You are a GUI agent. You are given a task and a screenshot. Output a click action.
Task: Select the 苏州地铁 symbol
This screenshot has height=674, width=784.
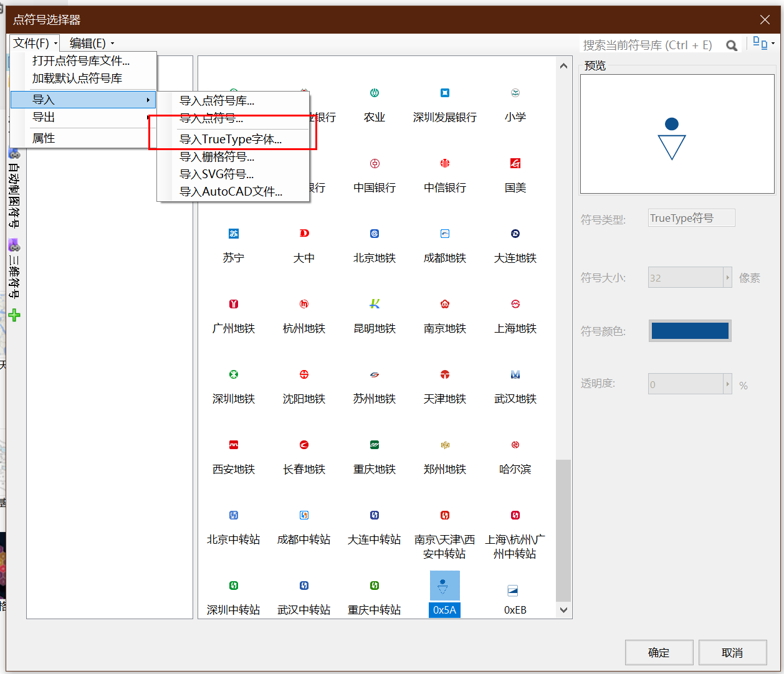point(375,374)
